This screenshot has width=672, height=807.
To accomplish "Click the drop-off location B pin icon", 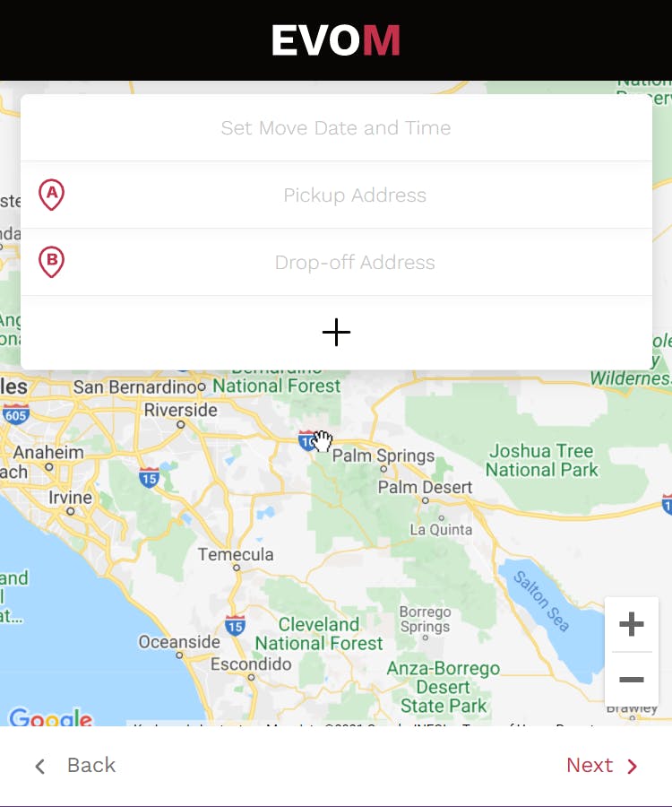I will [x=51, y=262].
